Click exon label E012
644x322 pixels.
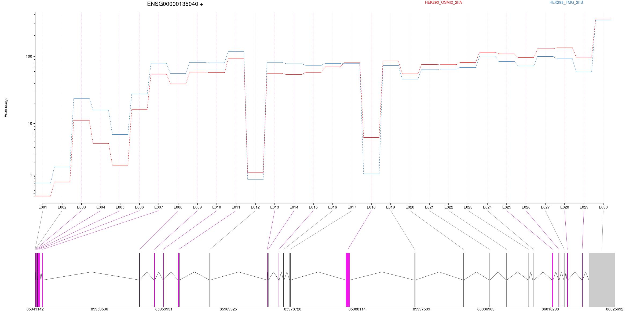pyautogui.click(x=255, y=207)
